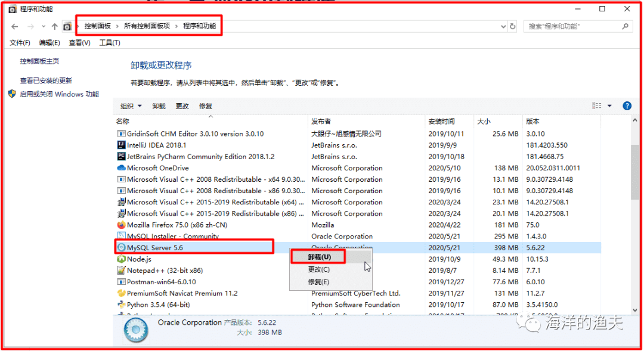Click the GridinSoft CHM Editor icon
The image size is (644, 351).
click(121, 134)
